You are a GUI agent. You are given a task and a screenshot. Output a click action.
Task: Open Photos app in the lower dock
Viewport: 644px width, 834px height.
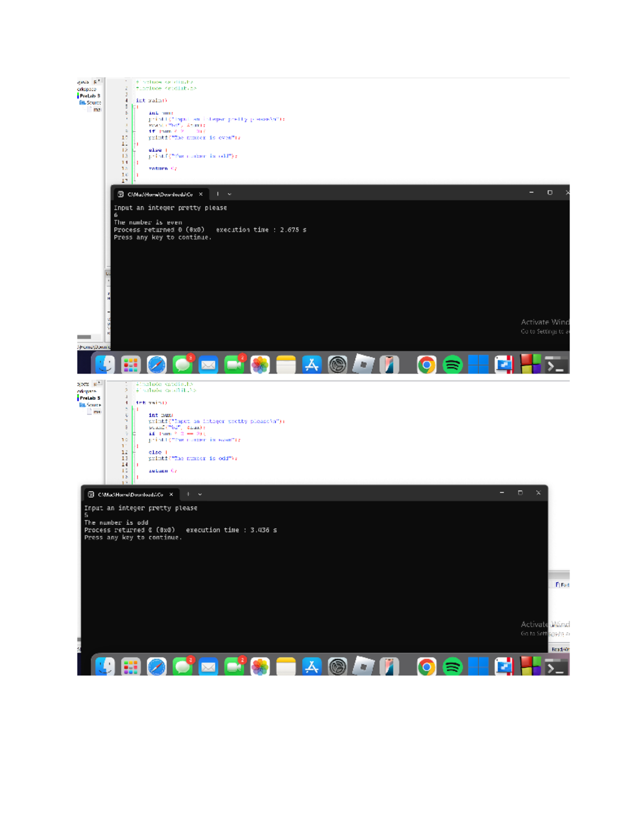(x=260, y=667)
